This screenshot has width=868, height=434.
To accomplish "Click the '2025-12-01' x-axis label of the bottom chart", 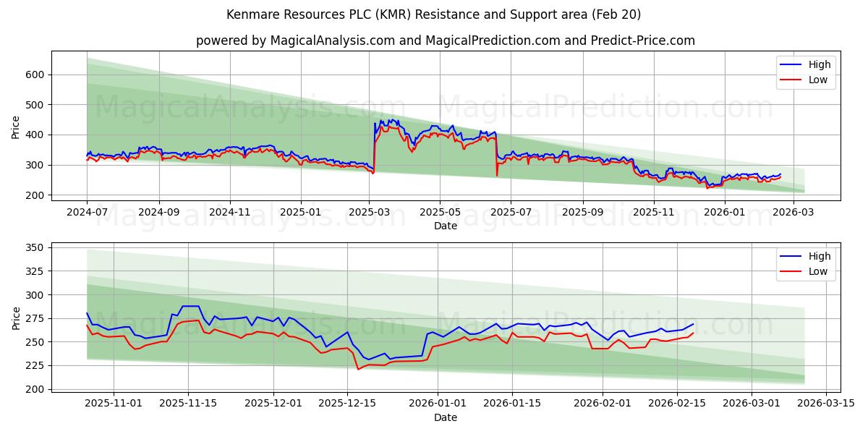I will (273, 404).
